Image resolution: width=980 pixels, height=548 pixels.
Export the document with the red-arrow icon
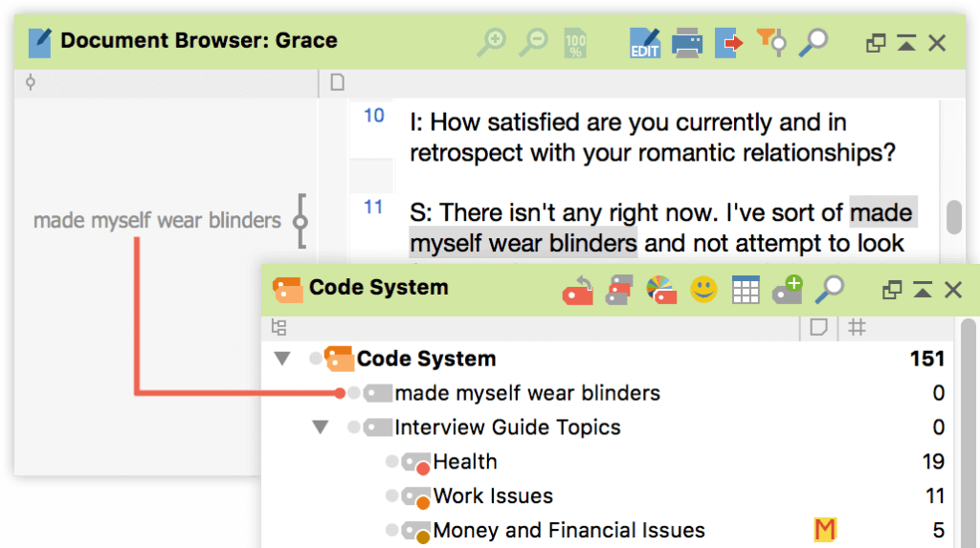pos(728,43)
